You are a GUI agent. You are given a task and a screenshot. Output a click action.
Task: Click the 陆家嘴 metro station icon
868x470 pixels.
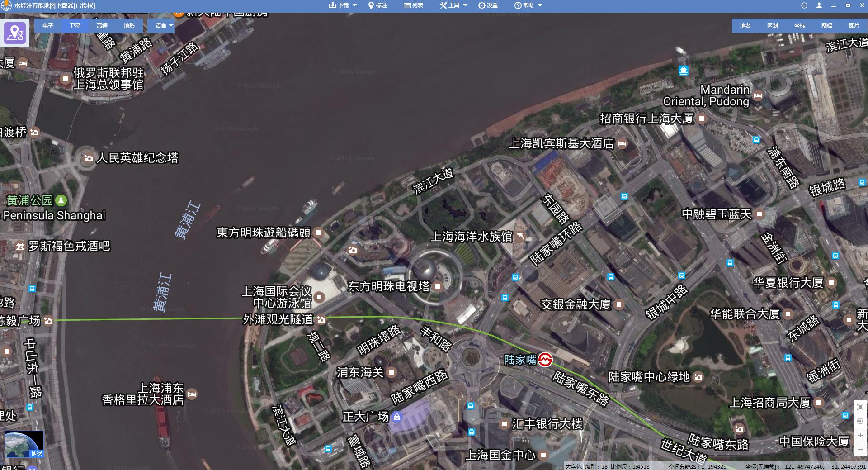[545, 360]
